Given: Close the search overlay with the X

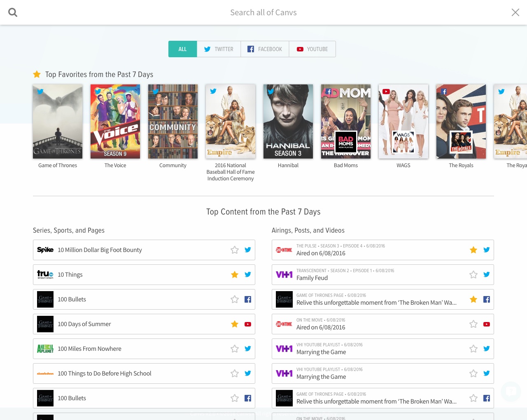Looking at the screenshot, I should (x=515, y=12).
